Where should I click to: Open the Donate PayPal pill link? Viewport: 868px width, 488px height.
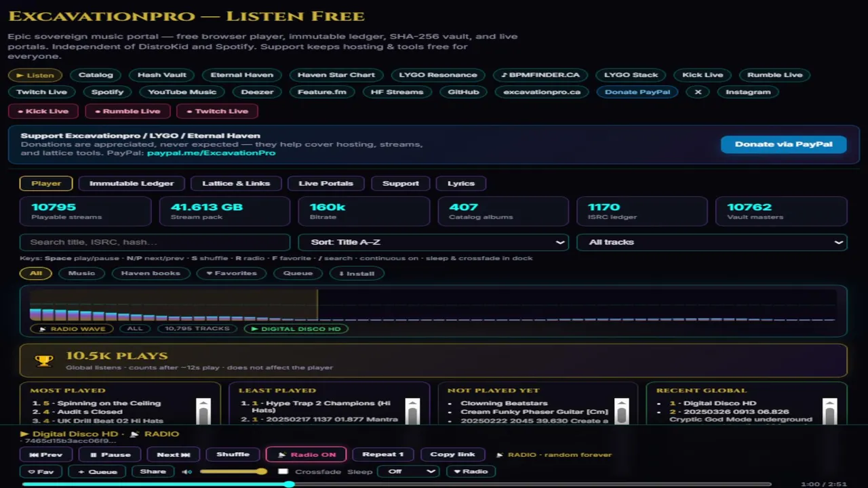pos(637,92)
